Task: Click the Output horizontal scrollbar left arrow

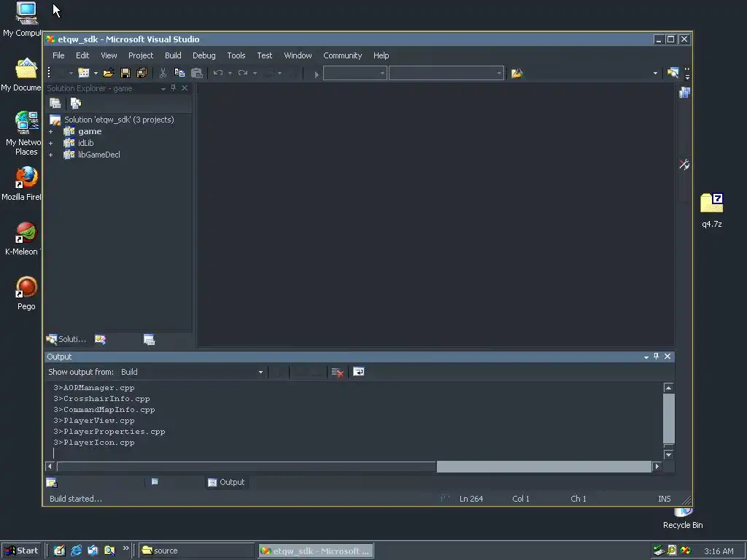Action: point(50,466)
